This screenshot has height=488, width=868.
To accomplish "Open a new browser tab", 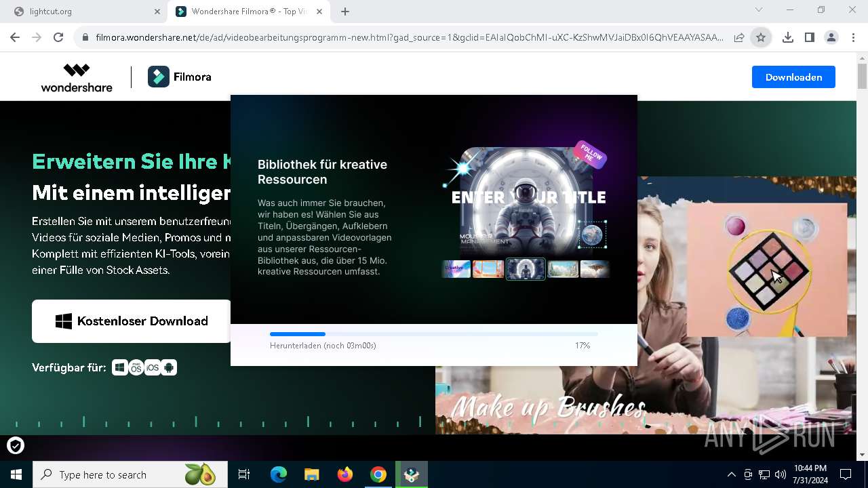I will 345,12.
